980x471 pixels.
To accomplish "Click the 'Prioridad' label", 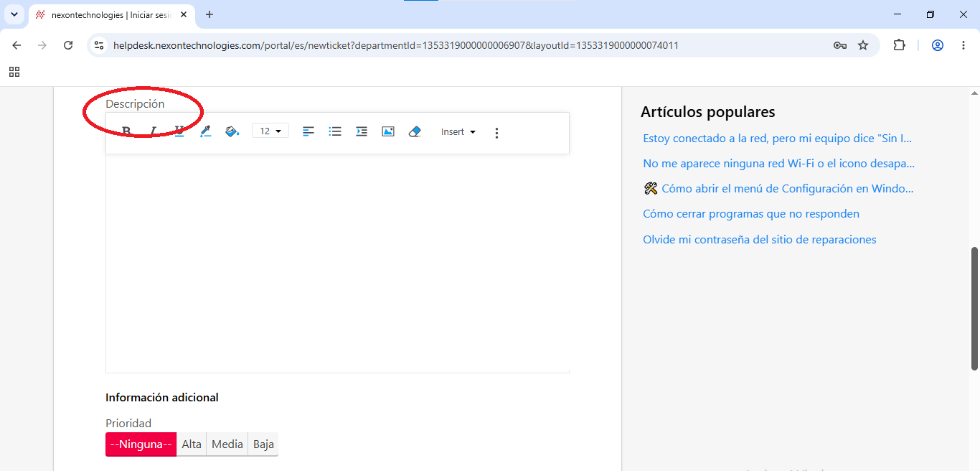I will pos(128,424).
